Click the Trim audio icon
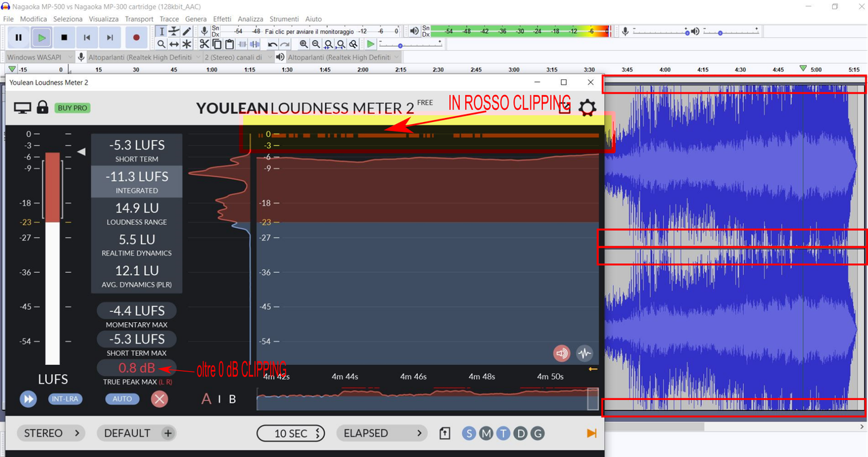The image size is (868, 457). point(242,44)
